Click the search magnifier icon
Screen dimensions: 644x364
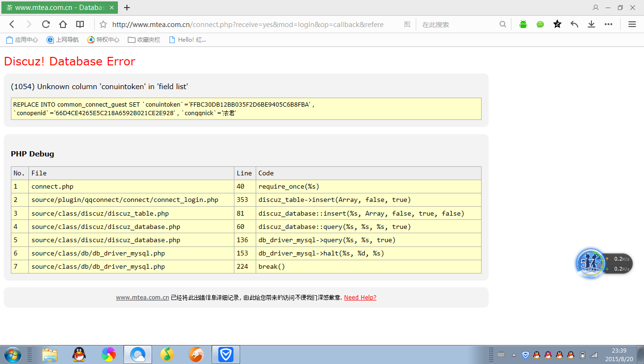pos(503,24)
